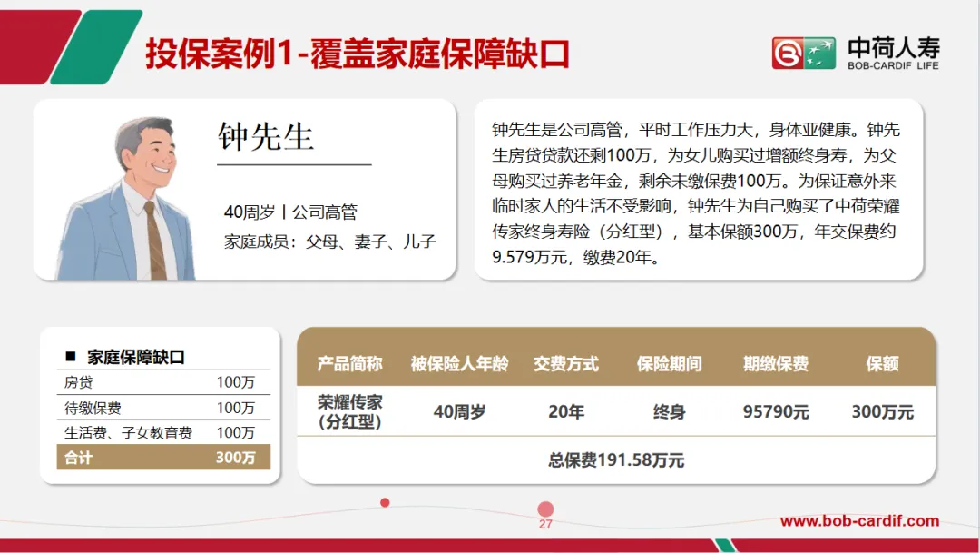The height and width of the screenshot is (553, 980).
Task: Select the 荣耀传家(分红型) product cell
Action: click(350, 411)
